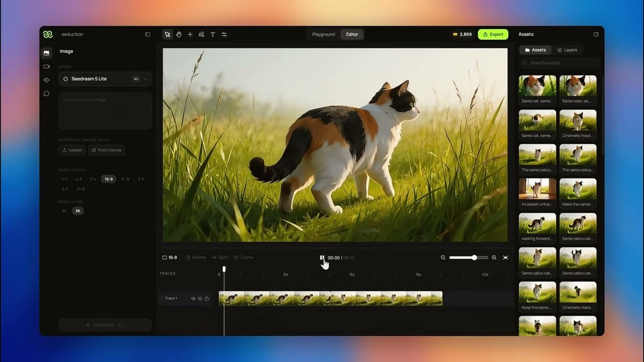Click the Delete clip button

[x=196, y=257]
